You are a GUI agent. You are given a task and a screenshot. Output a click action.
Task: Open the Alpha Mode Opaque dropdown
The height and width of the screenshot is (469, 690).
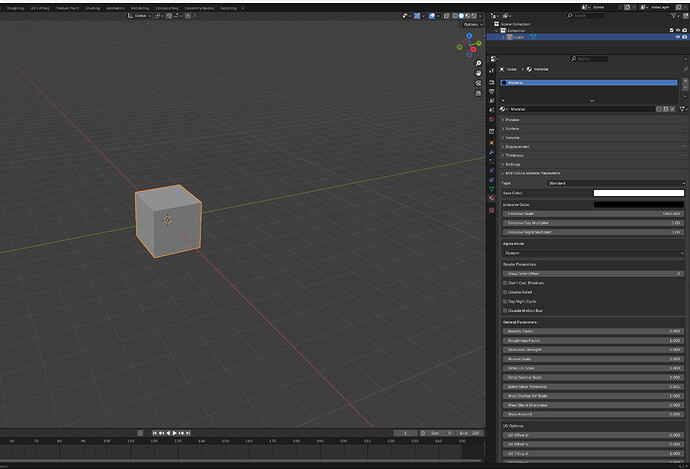pyautogui.click(x=594, y=253)
